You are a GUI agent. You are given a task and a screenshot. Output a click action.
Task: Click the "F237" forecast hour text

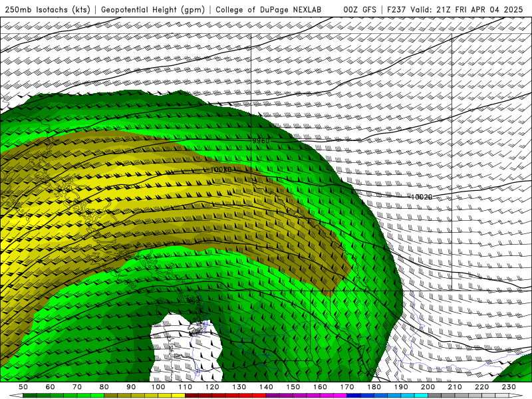[396, 10]
